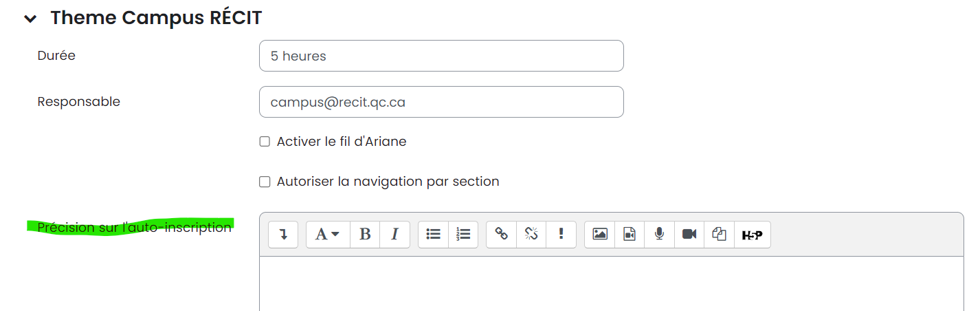Click the insert link chain icon
Viewport: 980px width, 311px height.
click(x=502, y=235)
